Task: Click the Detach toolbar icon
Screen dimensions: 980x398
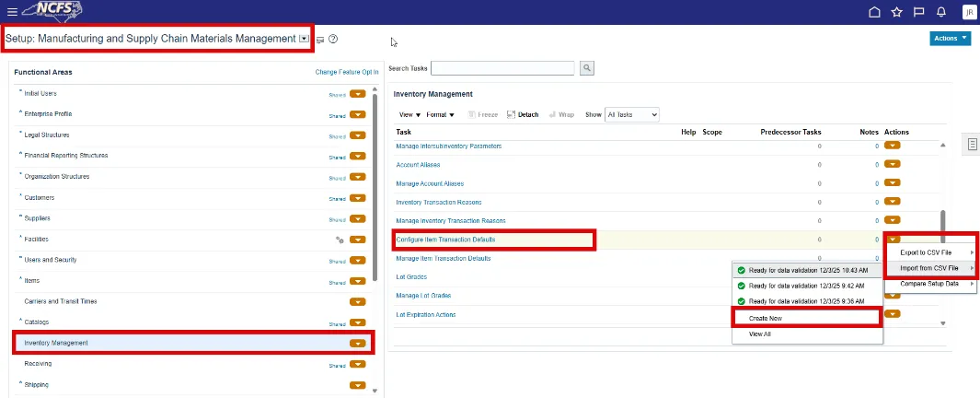Action: (523, 115)
